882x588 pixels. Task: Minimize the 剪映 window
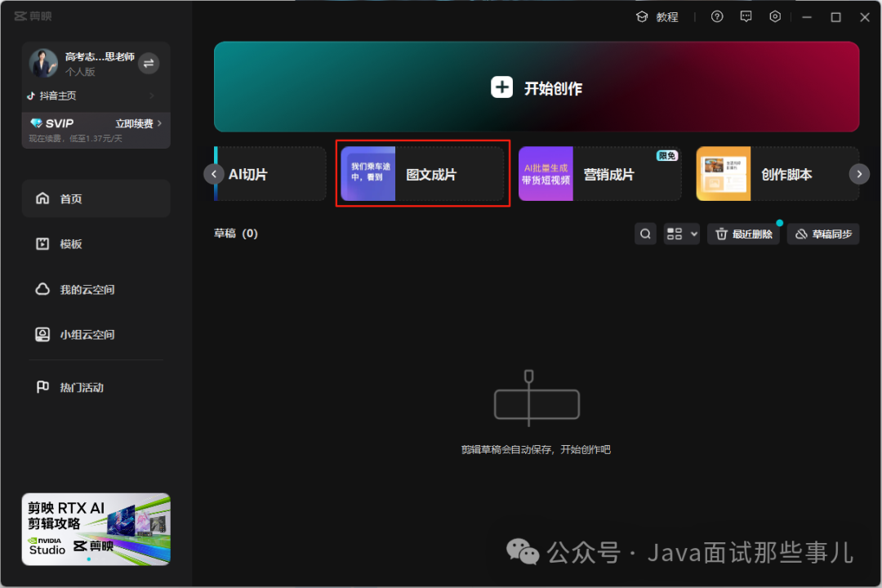(x=807, y=17)
